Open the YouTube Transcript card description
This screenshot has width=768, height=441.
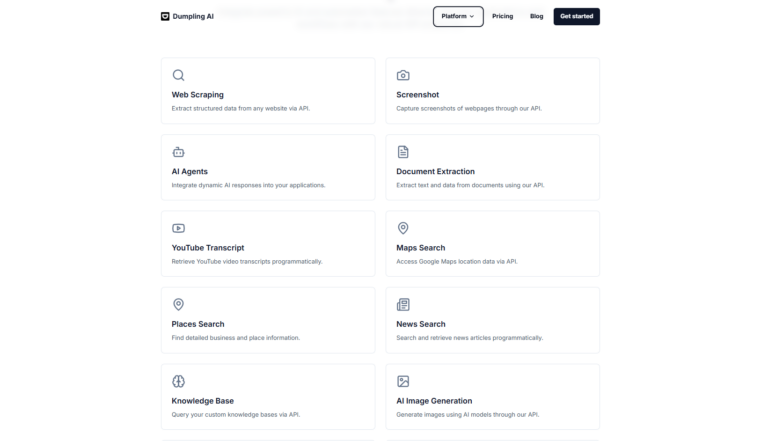coord(246,261)
